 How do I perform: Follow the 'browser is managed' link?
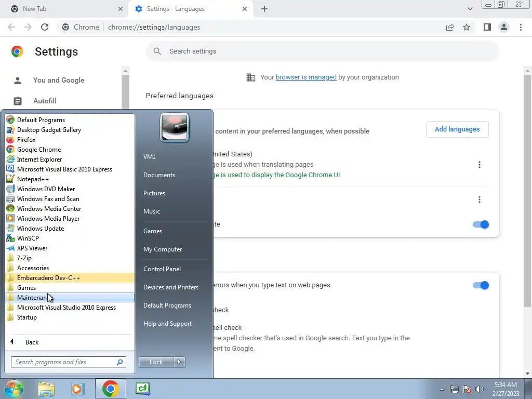pyautogui.click(x=306, y=77)
